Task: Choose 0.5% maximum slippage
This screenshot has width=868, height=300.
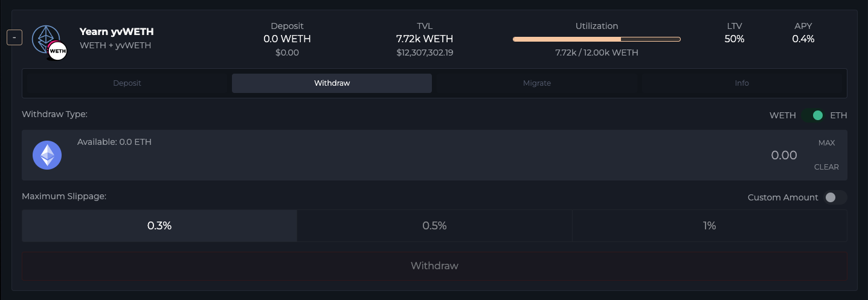Action: [x=434, y=226]
